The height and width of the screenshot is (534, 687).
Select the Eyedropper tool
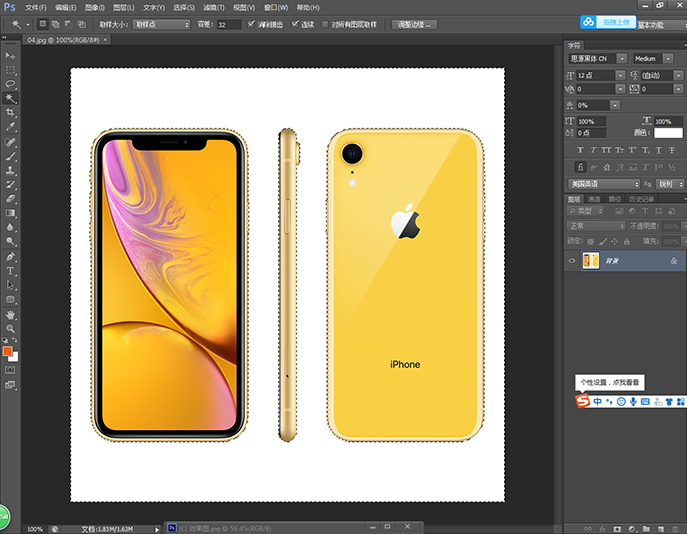pos(10,127)
